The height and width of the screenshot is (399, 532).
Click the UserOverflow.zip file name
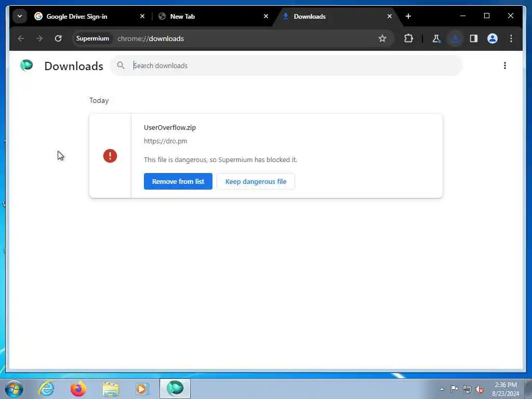[170, 128]
